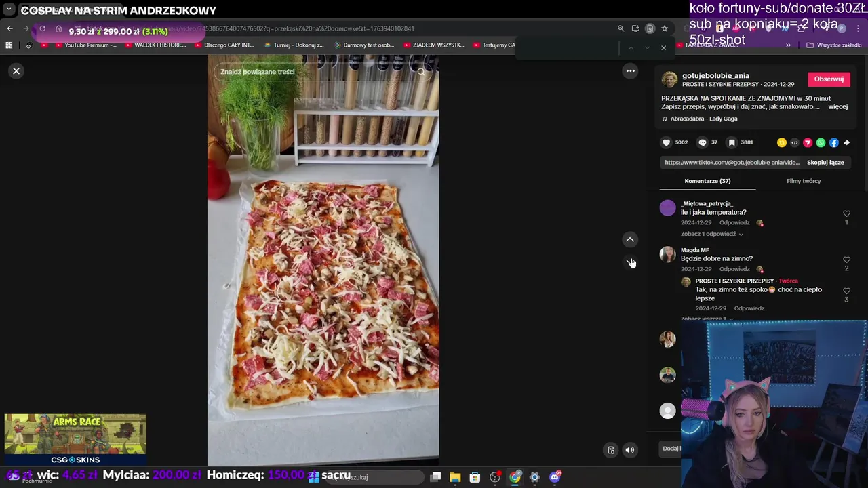The width and height of the screenshot is (868, 488).
Task: Click the yellow repost icon
Action: [781, 142]
